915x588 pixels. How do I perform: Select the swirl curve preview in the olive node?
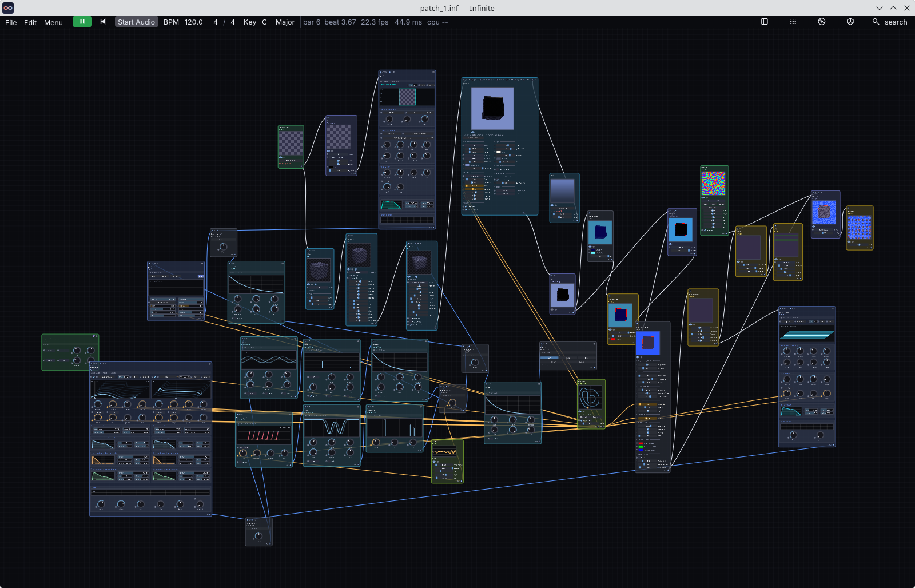tap(590, 398)
